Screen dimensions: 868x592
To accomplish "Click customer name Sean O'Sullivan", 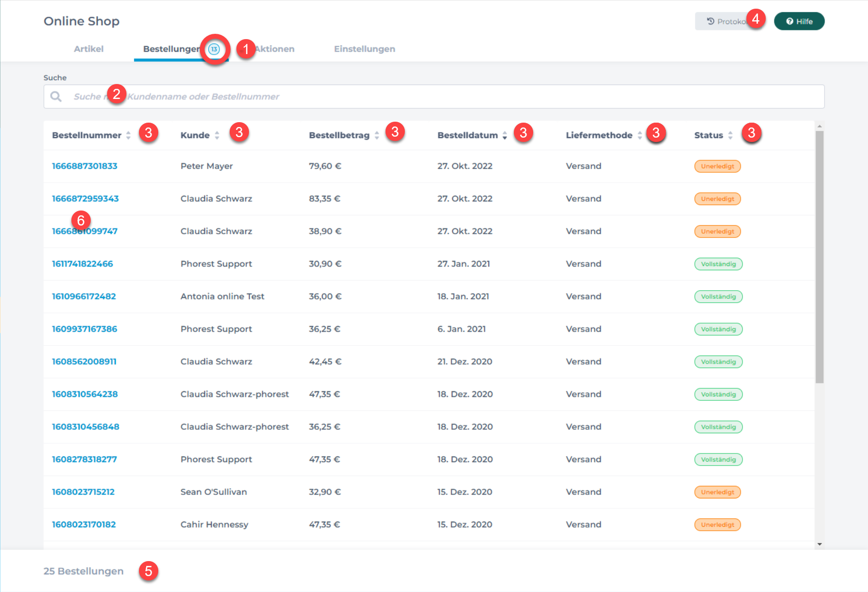I will 214,492.
